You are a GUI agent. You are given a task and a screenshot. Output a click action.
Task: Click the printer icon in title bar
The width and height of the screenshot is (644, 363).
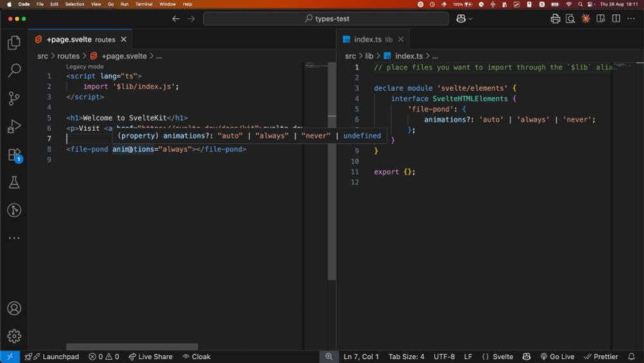[x=555, y=19]
